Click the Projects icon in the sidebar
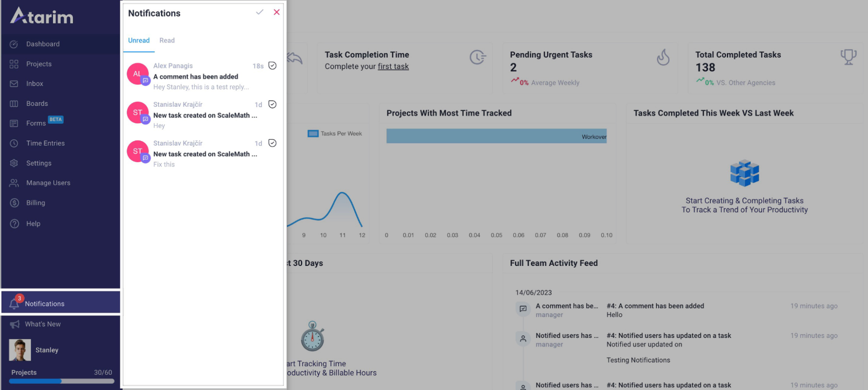 [14, 64]
